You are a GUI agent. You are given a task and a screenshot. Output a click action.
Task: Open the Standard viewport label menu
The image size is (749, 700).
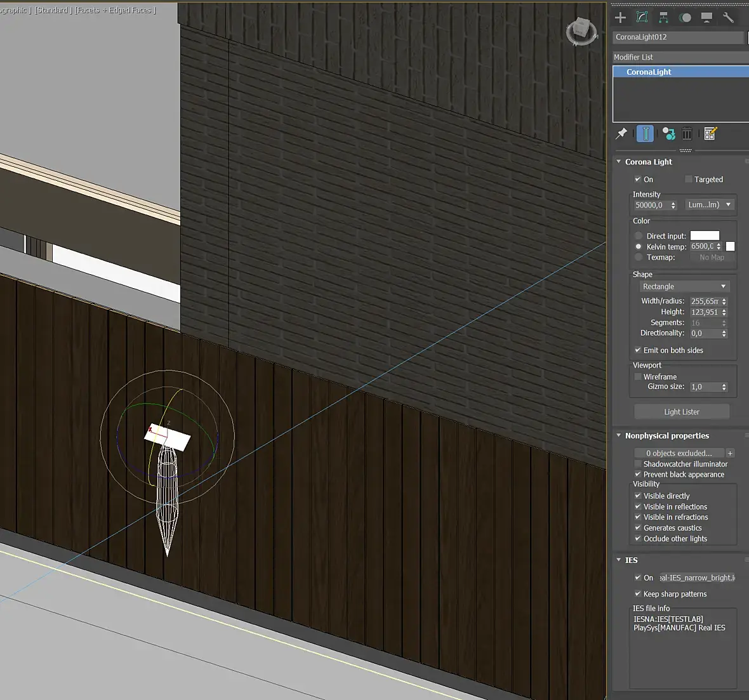coord(52,10)
